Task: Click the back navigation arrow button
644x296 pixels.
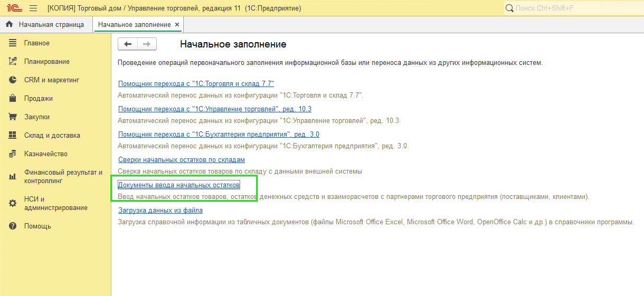Action: click(x=127, y=44)
